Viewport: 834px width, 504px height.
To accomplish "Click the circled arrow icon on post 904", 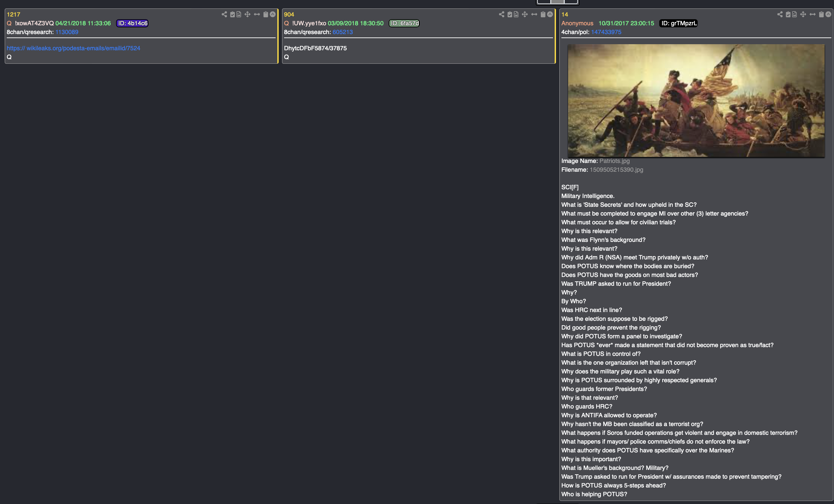I will pyautogui.click(x=550, y=14).
